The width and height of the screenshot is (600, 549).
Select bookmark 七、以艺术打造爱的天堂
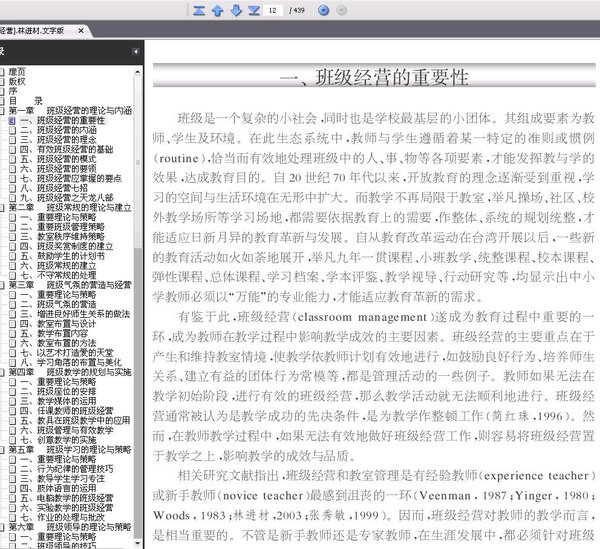click(x=67, y=353)
